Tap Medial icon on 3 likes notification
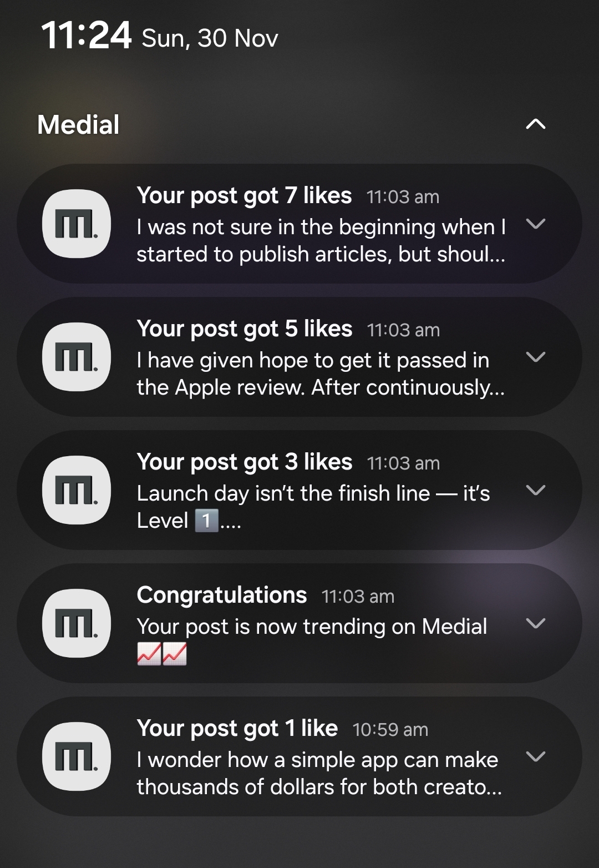The width and height of the screenshot is (599, 868). (x=77, y=490)
